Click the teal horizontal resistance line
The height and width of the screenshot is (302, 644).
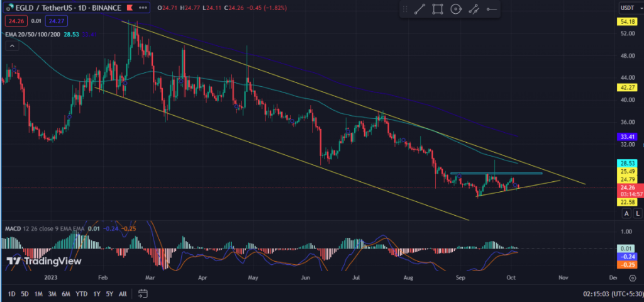point(496,173)
